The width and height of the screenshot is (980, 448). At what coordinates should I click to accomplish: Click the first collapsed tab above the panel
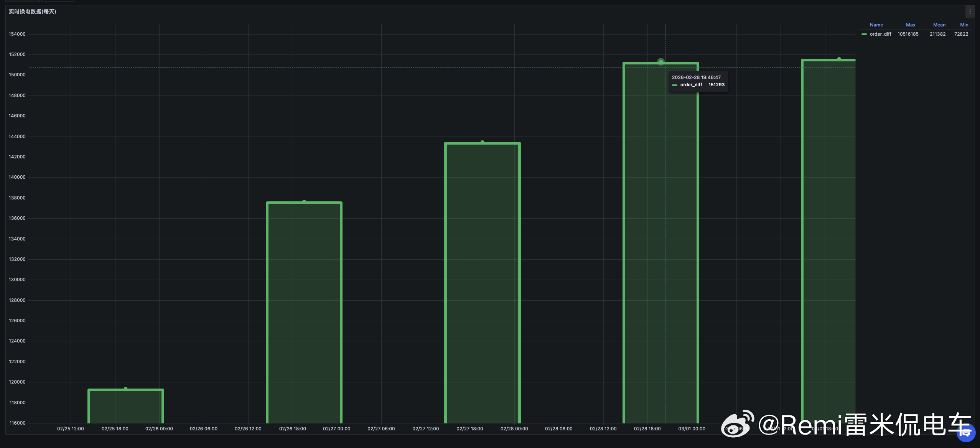(22, 1)
